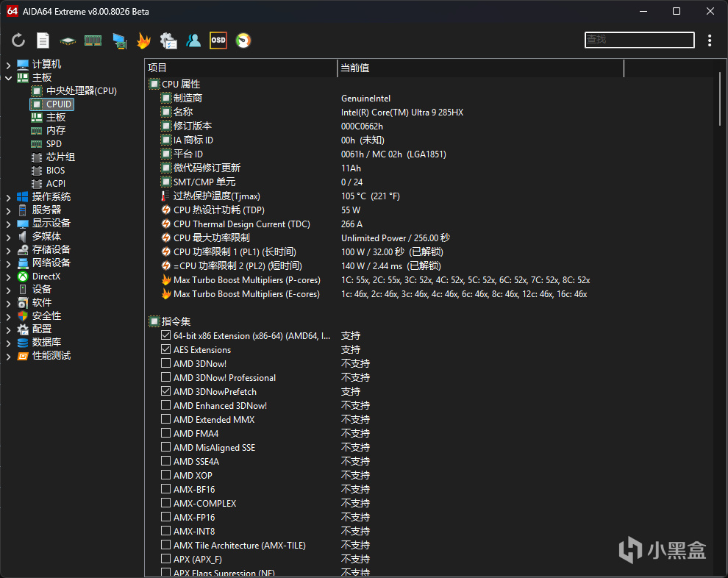728x578 pixels.
Task: Open the gear preferences toolbar icon
Action: point(168,40)
